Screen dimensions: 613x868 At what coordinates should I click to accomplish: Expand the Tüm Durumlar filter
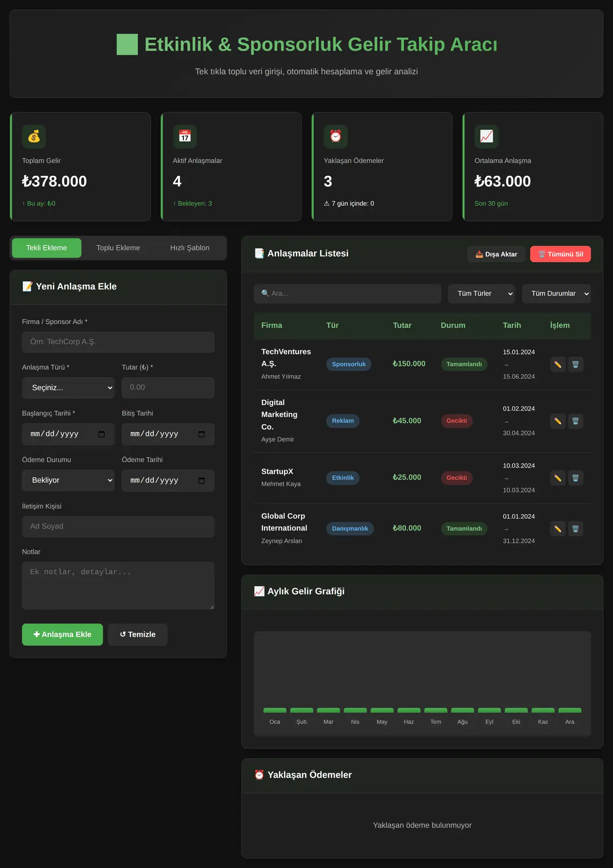point(557,293)
